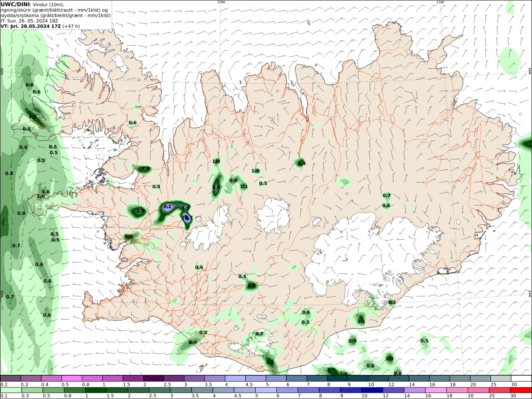Screen dimensions: 532x399
Task: Click the light pink swatch at 16 in the bottom legend
Action: pyautogui.click(x=436, y=390)
